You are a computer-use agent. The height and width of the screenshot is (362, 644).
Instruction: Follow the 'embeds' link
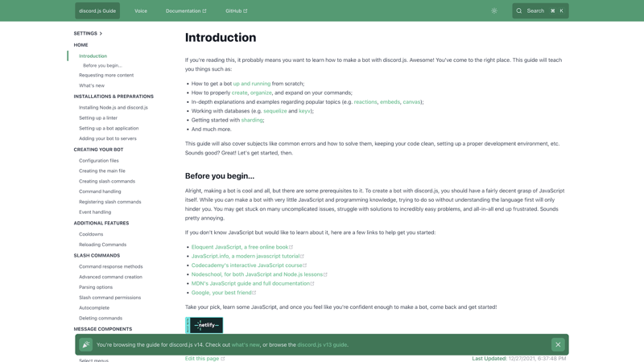[x=390, y=102]
